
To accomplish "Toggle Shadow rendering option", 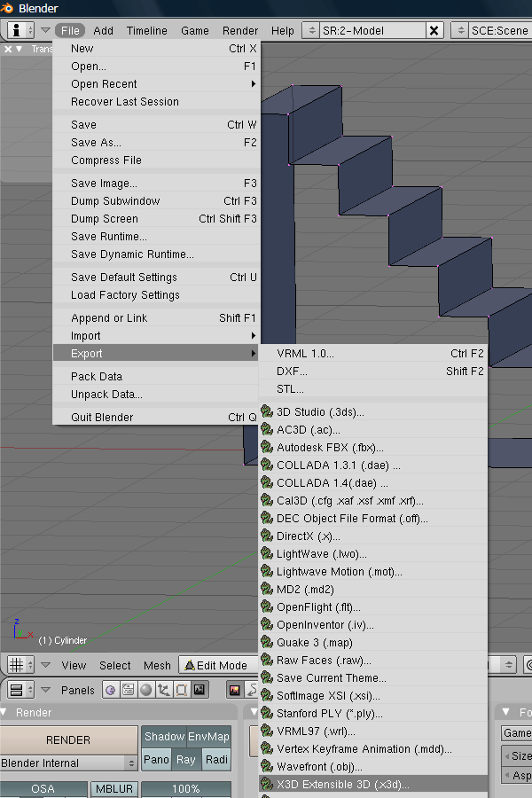I will coord(164,737).
